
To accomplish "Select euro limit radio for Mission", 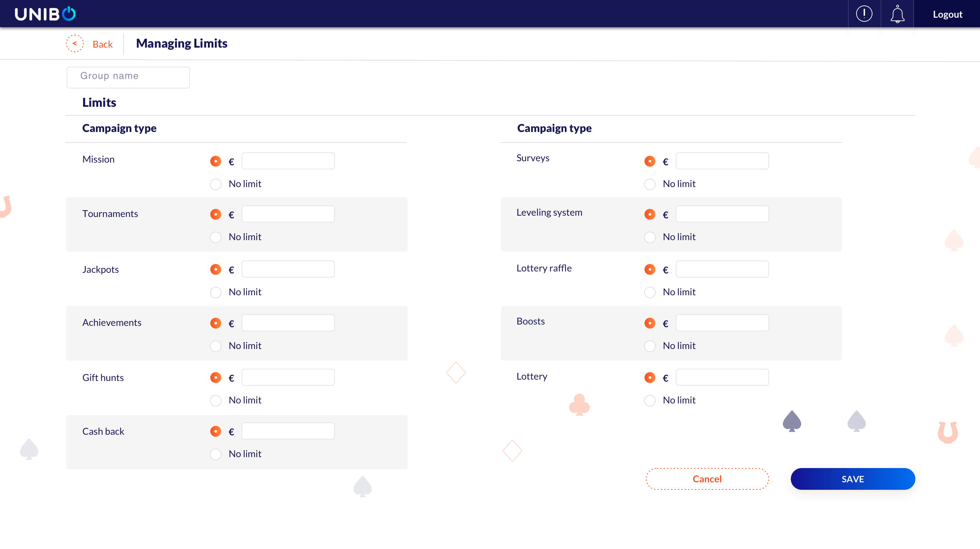I will click(216, 161).
